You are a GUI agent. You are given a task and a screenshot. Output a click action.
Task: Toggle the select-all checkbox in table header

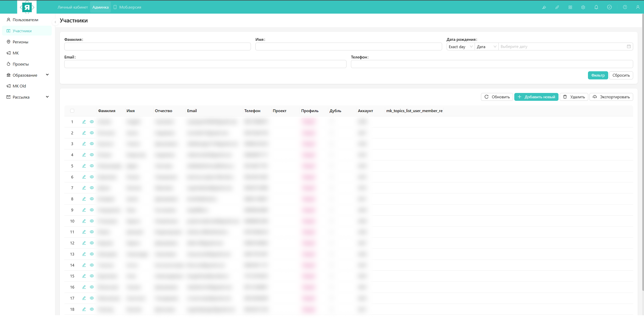(72, 111)
